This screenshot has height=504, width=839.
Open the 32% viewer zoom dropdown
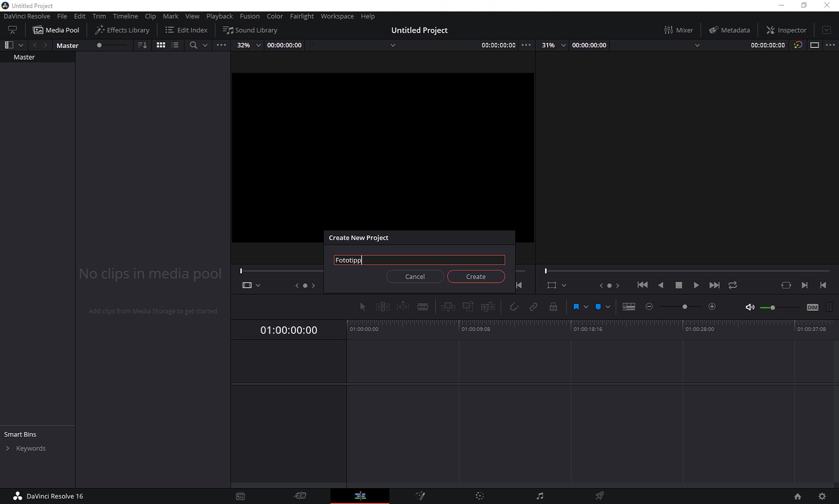tap(258, 45)
